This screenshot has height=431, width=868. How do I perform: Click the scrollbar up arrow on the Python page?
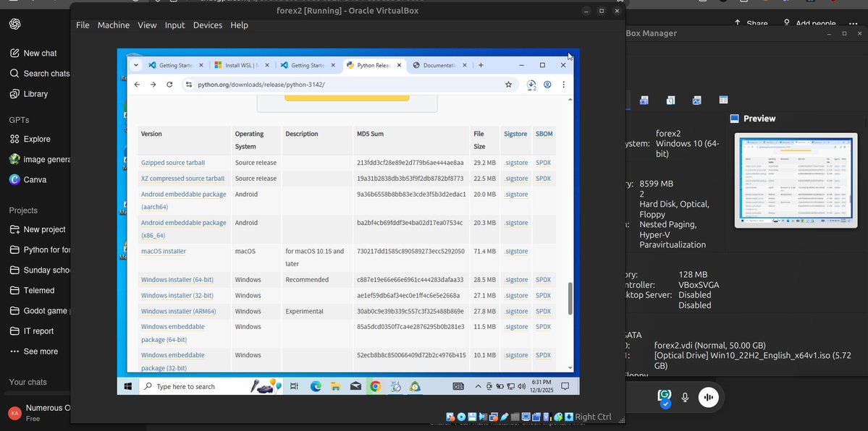point(570,99)
